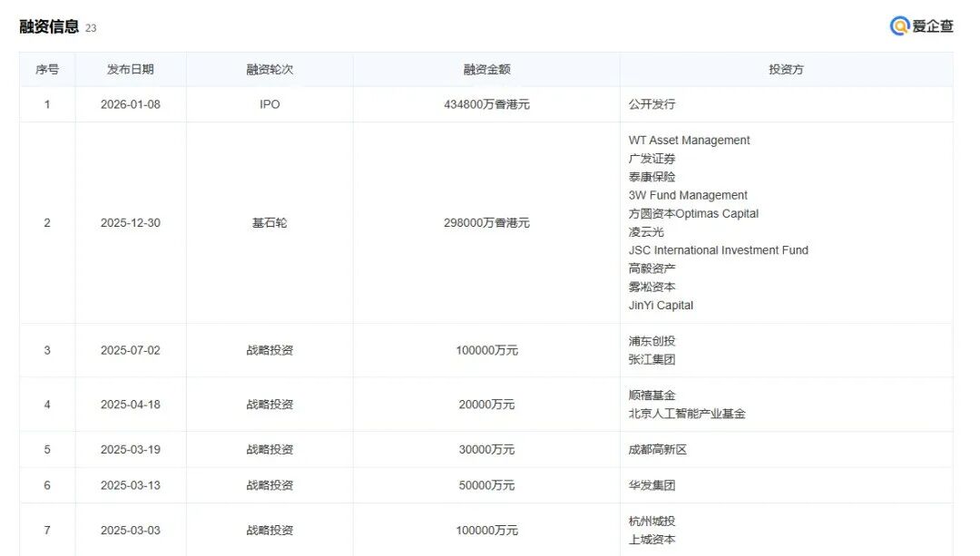
Task: Select the date 2025-03-13
Action: [x=130, y=485]
